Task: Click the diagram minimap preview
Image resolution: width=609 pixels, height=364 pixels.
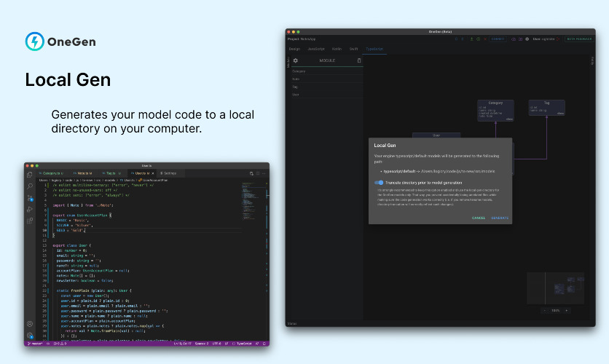Action: coord(555,288)
